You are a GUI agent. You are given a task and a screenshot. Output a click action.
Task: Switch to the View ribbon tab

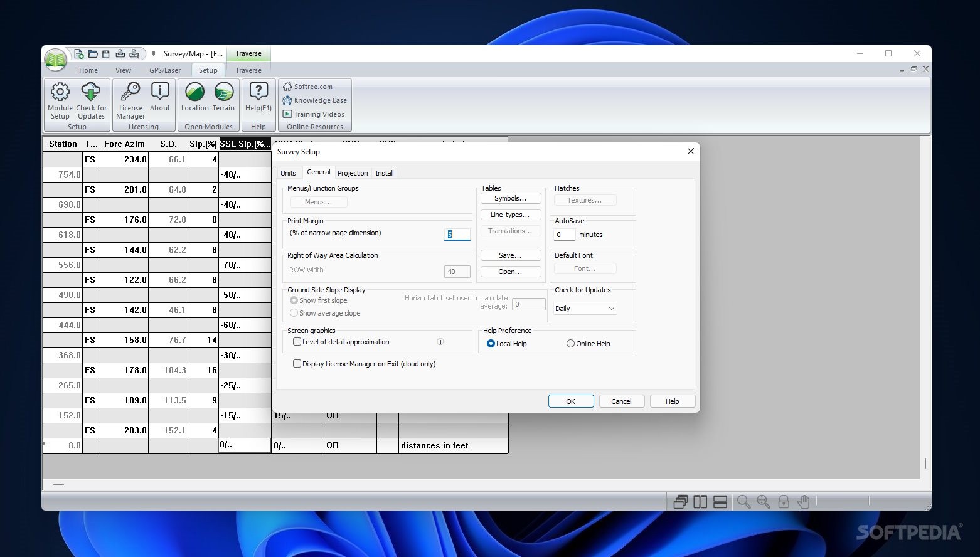point(123,70)
